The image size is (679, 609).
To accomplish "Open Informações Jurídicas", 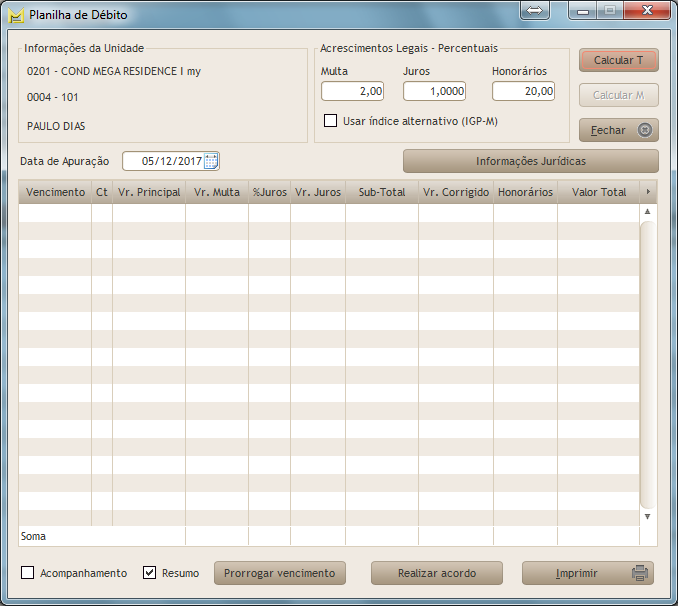I will [530, 161].
